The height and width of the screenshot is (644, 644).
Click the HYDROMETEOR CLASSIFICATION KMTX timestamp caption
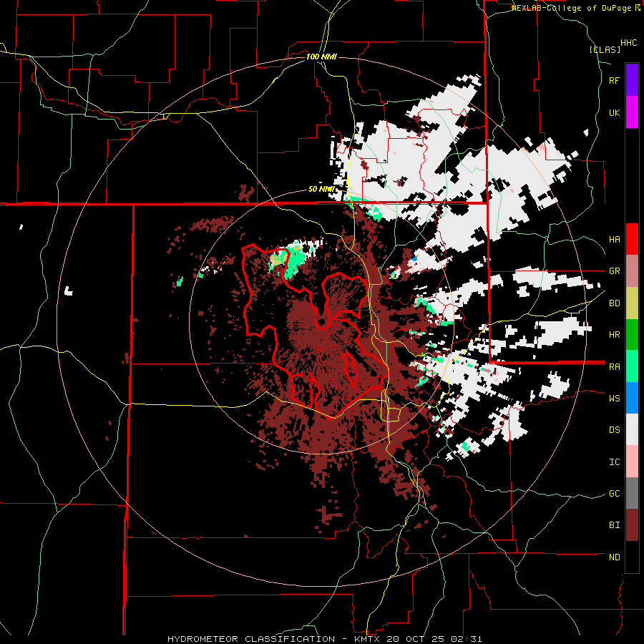(324, 639)
